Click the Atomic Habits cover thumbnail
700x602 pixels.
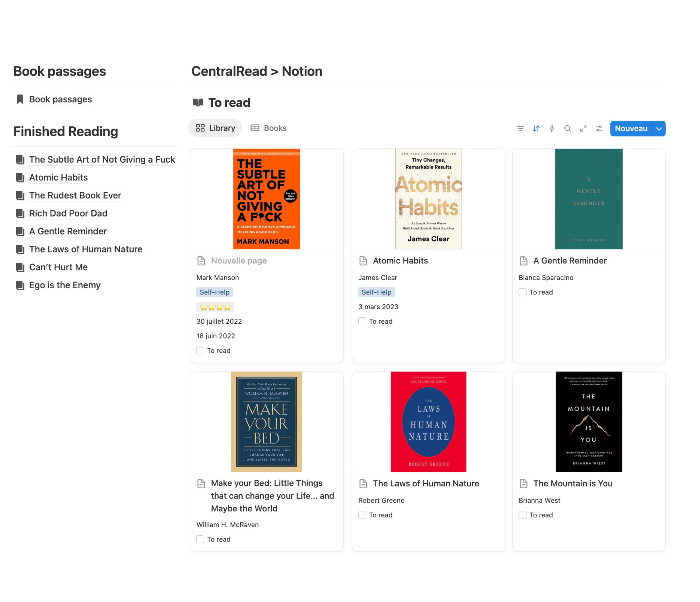(428, 199)
